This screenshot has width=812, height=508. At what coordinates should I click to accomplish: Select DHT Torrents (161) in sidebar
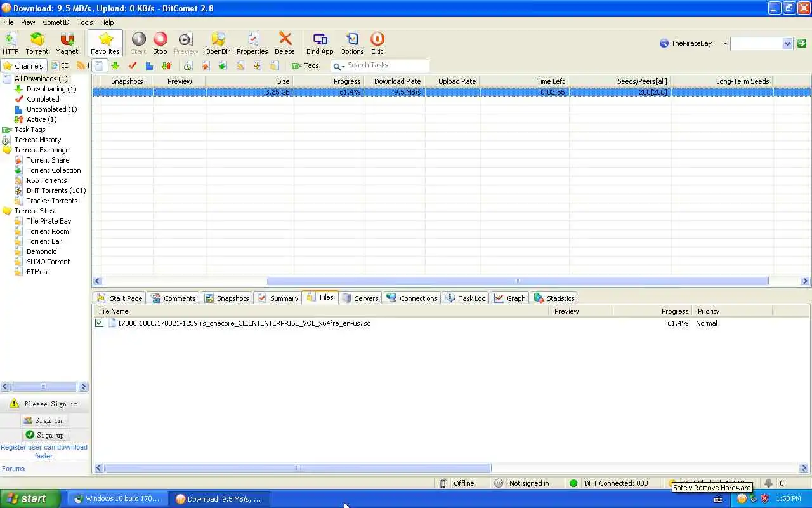click(56, 190)
